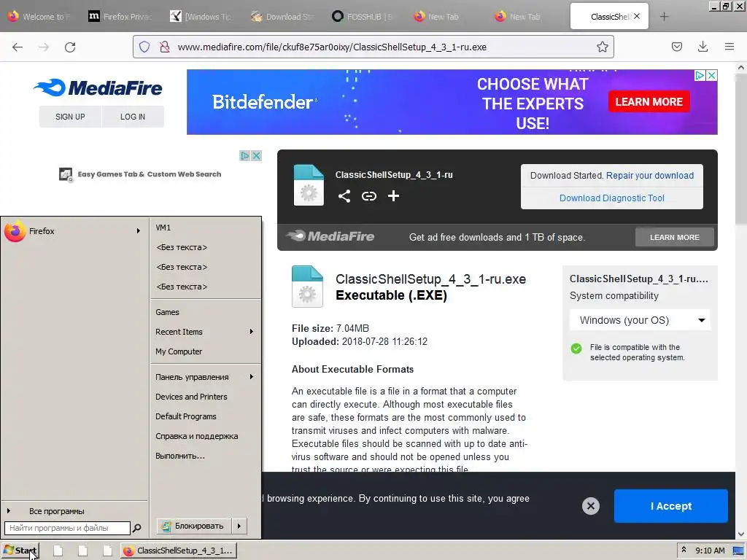Click the share icon for ClassicShellSetup file
Screen dimensions: 747x560
click(344, 196)
